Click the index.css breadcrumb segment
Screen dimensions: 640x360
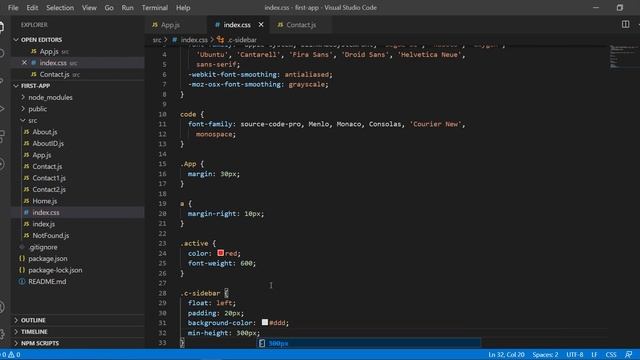pyautogui.click(x=194, y=40)
